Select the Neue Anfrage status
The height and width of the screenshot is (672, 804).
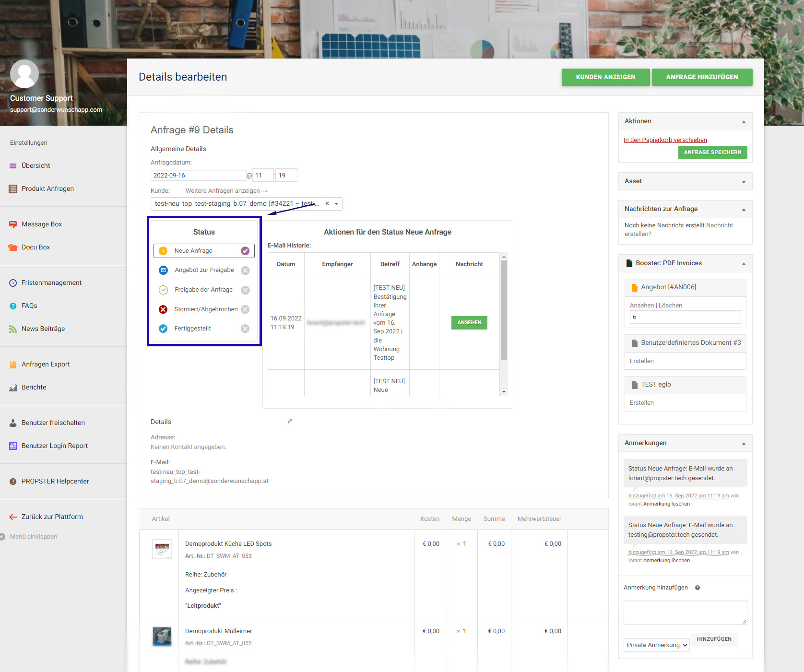204,251
